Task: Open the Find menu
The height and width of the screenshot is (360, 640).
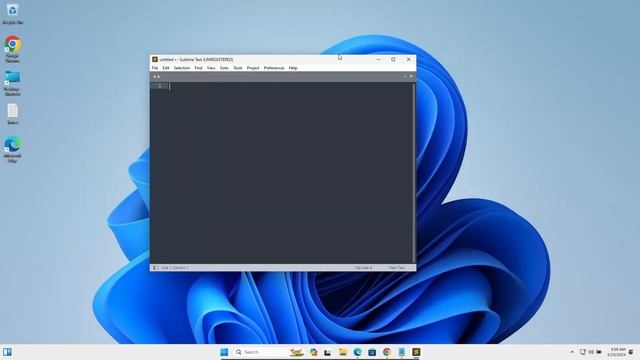Action: click(198, 68)
